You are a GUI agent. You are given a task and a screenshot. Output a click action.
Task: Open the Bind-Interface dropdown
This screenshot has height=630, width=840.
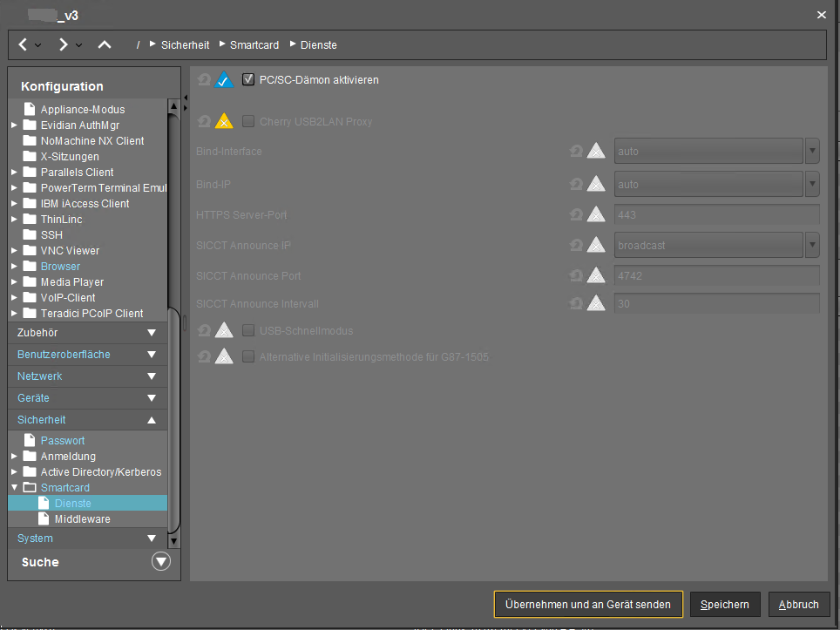coord(812,152)
